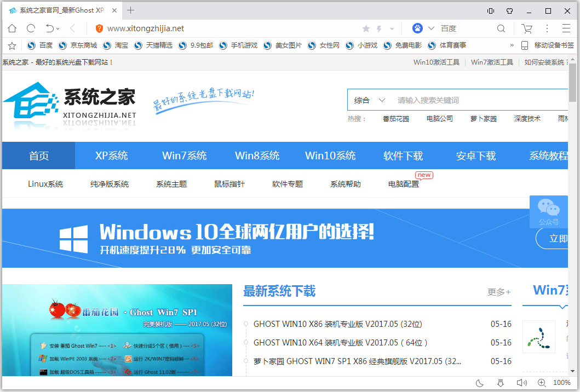Open the Win7激活工具 link
Image resolution: width=580 pixels, height=392 pixels.
[x=492, y=62]
